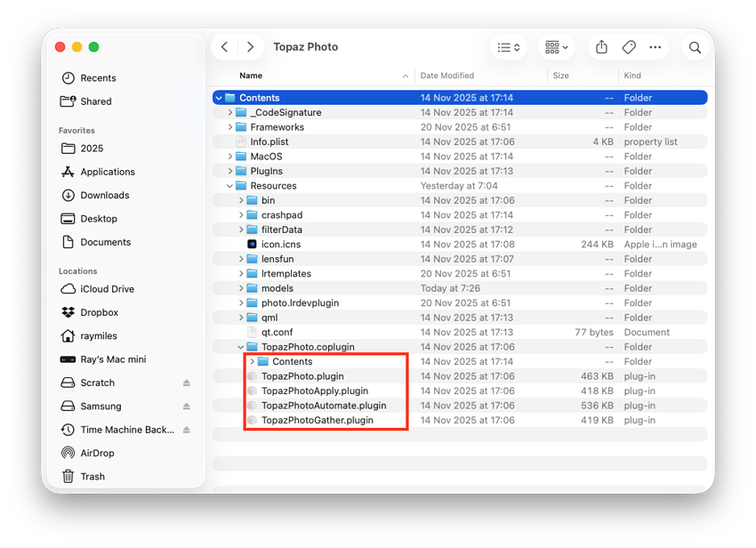This screenshot has width=756, height=548.
Task: Click the Tags icon in the toolbar
Action: coord(629,46)
